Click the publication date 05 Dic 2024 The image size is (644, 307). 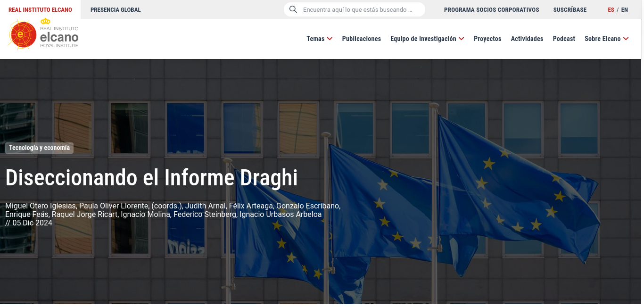pyautogui.click(x=33, y=223)
